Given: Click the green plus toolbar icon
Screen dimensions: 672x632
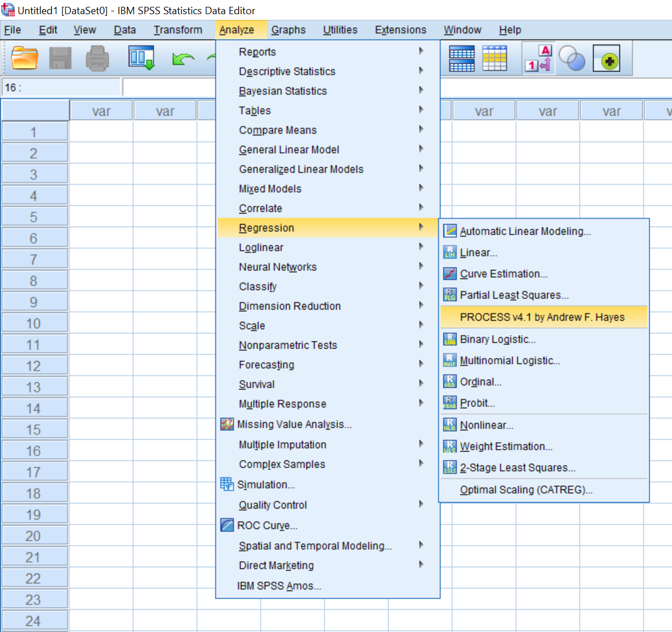Looking at the screenshot, I should [x=606, y=58].
